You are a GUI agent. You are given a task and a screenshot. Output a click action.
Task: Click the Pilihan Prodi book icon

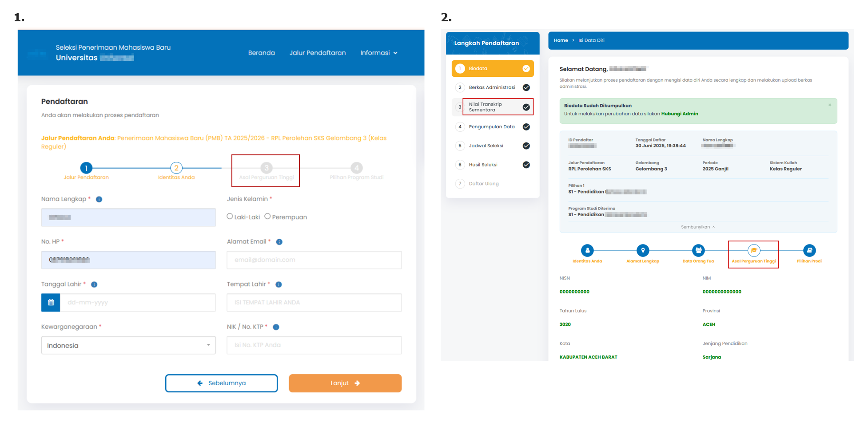click(x=809, y=251)
